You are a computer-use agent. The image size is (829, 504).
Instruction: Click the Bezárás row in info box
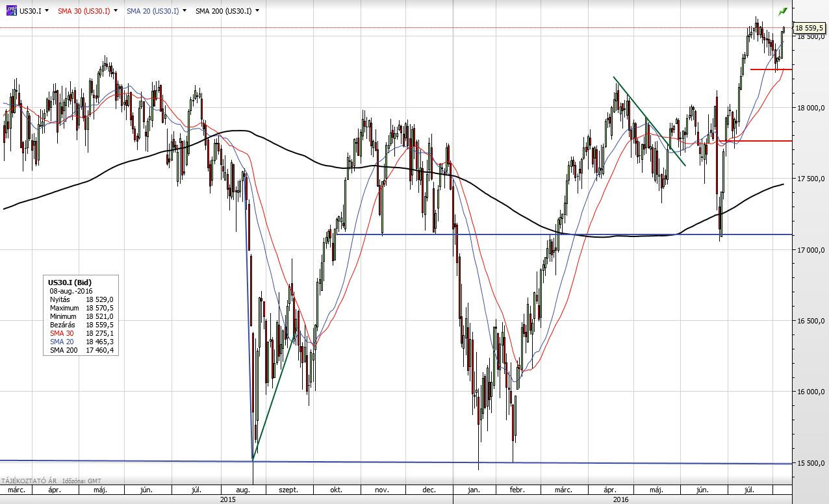[x=82, y=325]
